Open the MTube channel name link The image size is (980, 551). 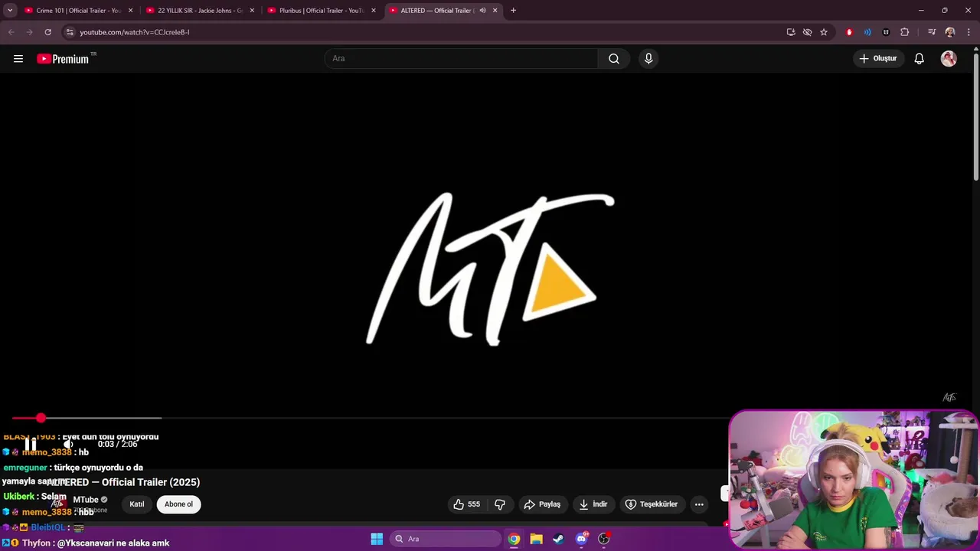click(86, 500)
